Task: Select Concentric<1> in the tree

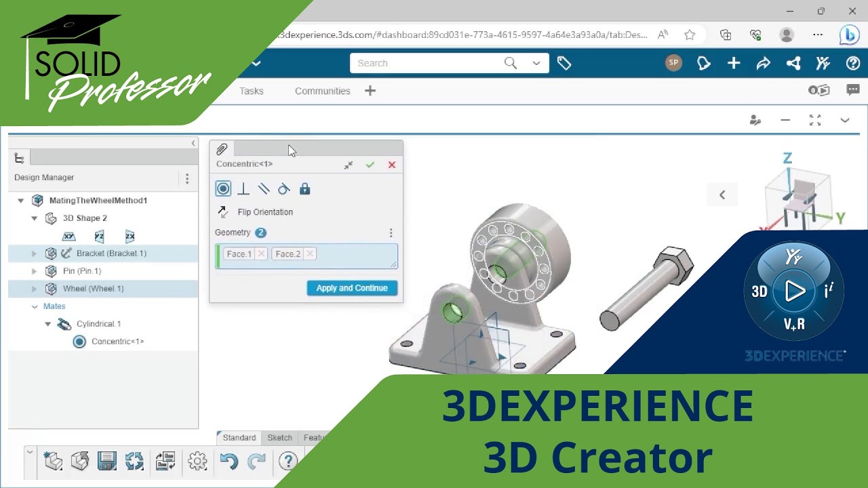Action: (x=118, y=342)
